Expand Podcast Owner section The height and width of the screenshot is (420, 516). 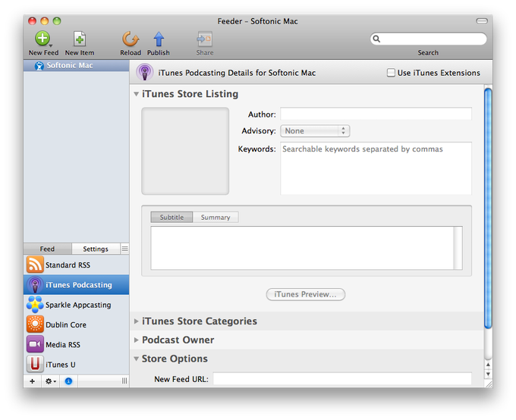click(x=137, y=340)
